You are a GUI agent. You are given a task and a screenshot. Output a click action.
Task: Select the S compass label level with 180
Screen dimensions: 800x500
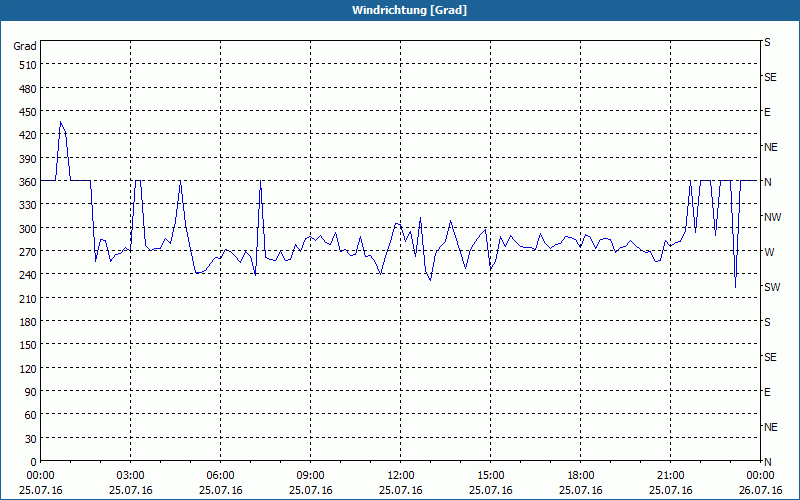tap(767, 322)
